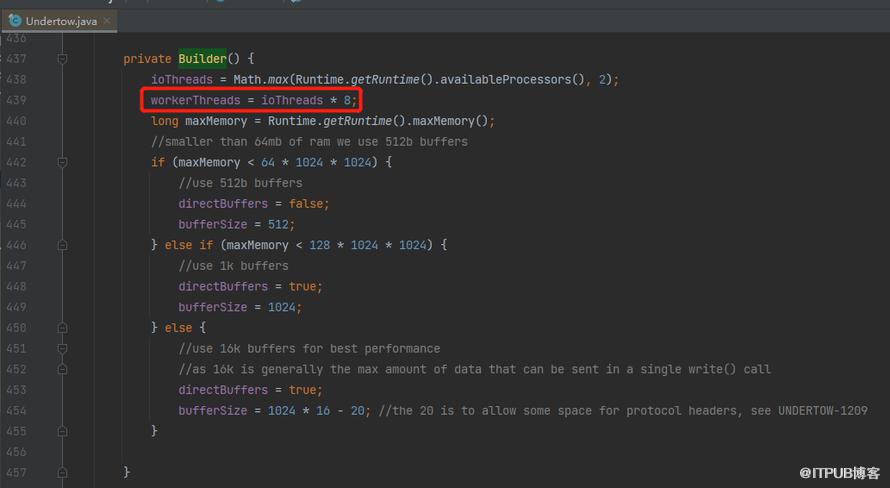The image size is (890, 488).
Task: Click Math.max call on line 438
Action: pyautogui.click(x=261, y=79)
